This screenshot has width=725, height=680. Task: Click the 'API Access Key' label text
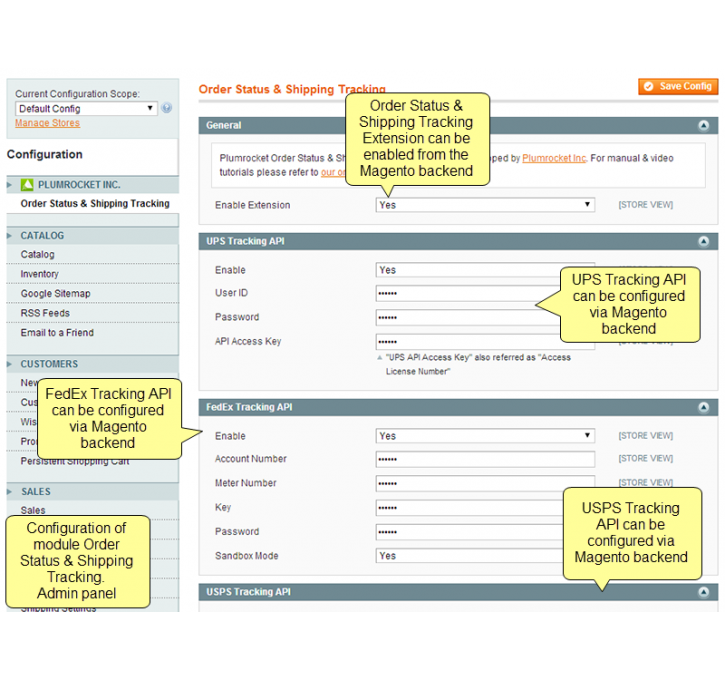coord(248,342)
